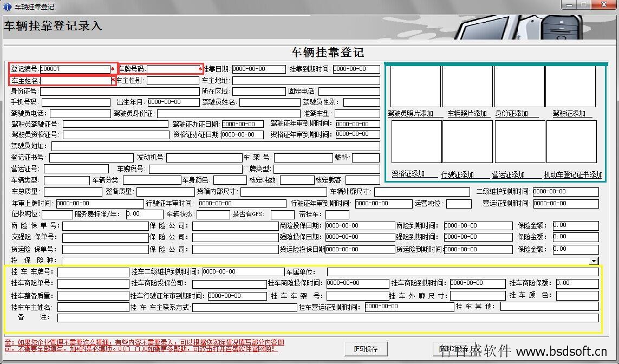Open the 投保险种 dropdown arrow

(x=594, y=261)
